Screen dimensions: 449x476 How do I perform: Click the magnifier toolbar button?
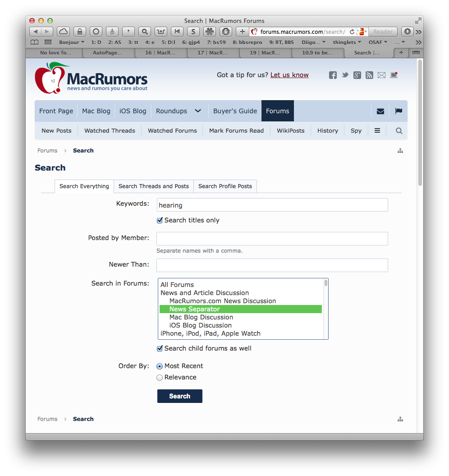pos(145,32)
